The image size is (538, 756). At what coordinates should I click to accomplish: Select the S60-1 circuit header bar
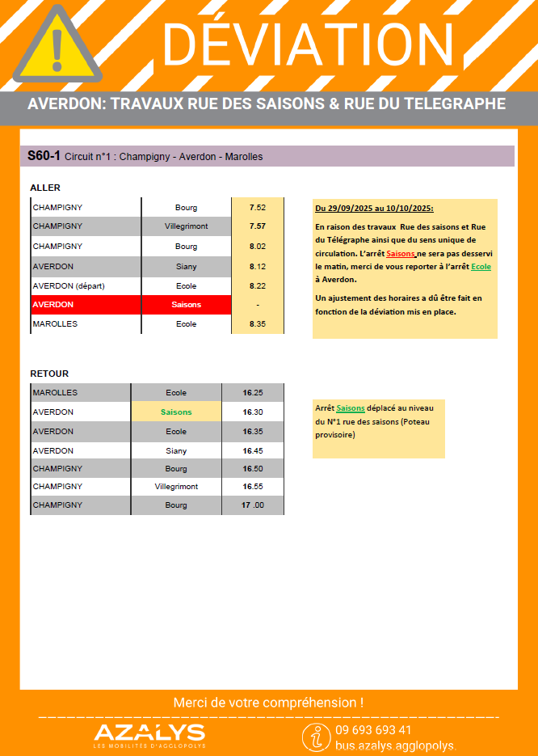tap(267, 156)
